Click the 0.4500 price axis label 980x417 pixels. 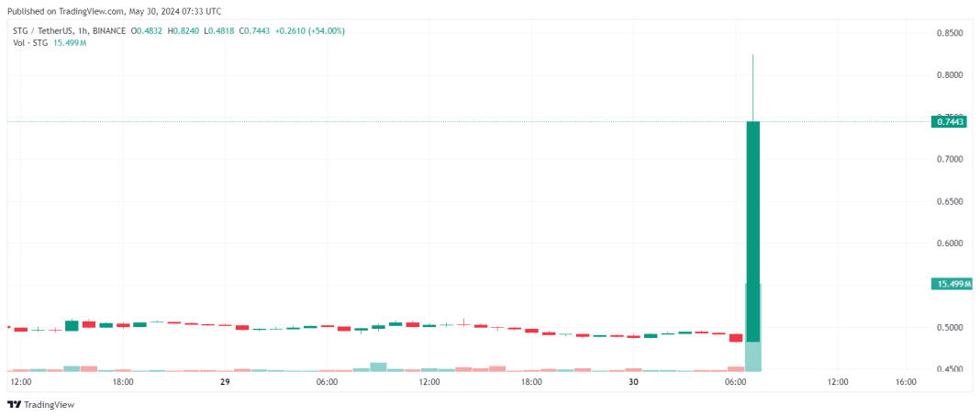point(949,369)
